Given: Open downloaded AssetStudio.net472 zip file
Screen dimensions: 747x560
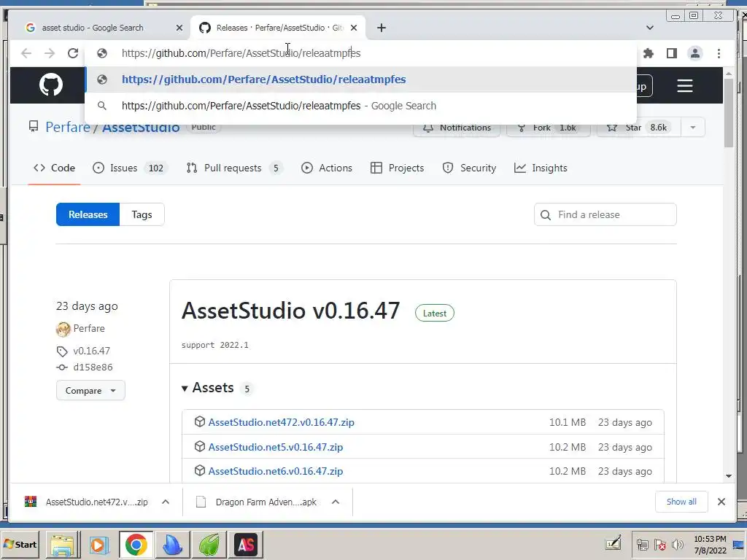Looking at the screenshot, I should click(x=86, y=502).
